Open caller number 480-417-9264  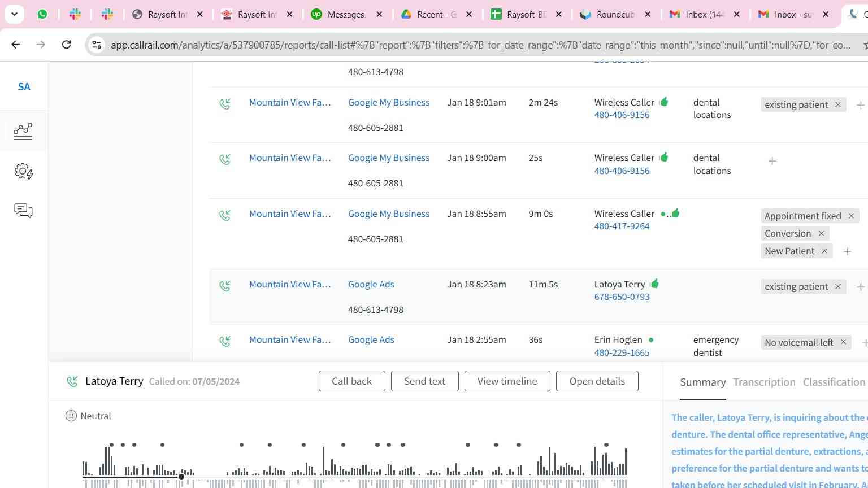pos(622,226)
